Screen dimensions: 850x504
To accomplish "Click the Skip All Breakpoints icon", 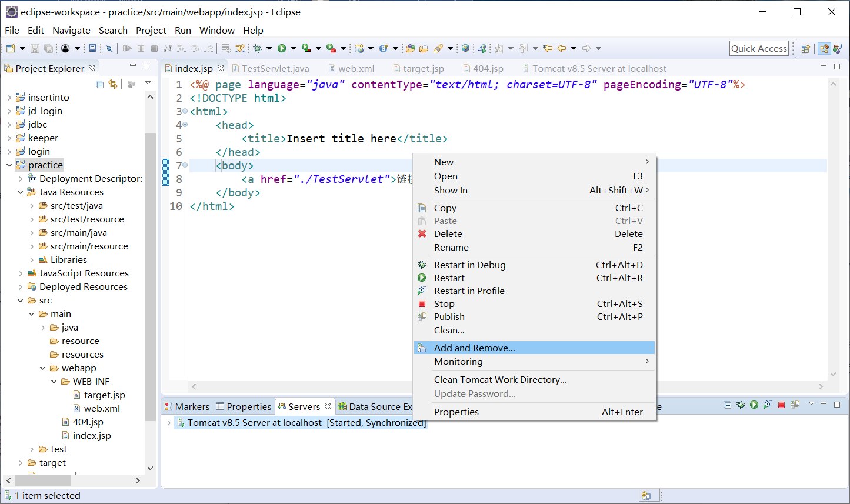I will [x=109, y=48].
